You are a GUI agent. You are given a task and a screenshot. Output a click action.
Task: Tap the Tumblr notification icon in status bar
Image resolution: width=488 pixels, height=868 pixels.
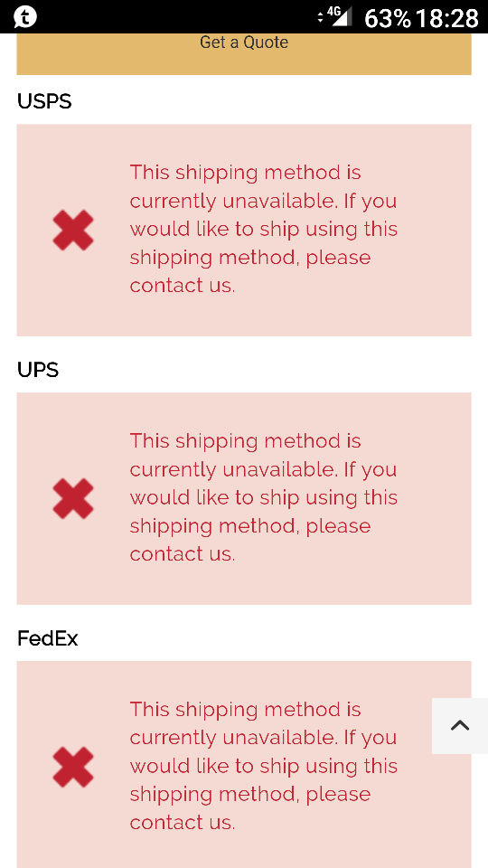(x=25, y=17)
